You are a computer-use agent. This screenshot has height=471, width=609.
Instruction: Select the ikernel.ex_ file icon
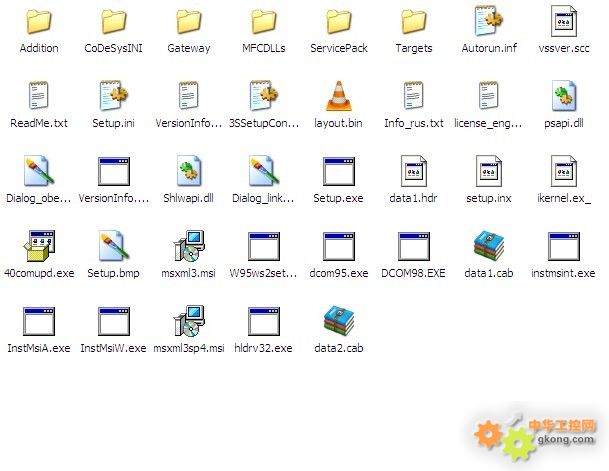564,170
